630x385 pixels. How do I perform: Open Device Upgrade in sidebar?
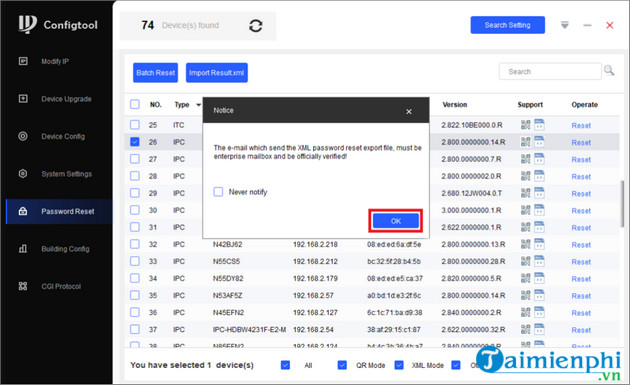coord(66,99)
